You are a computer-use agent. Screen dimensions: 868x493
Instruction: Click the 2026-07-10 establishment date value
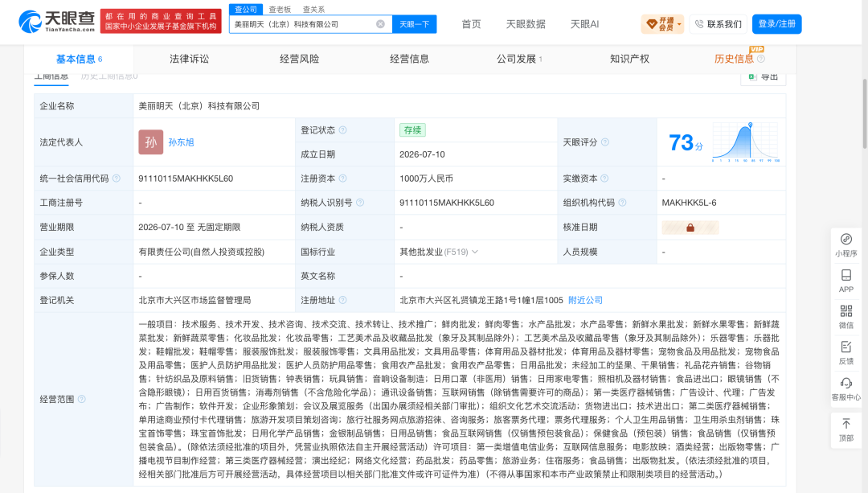[422, 154]
